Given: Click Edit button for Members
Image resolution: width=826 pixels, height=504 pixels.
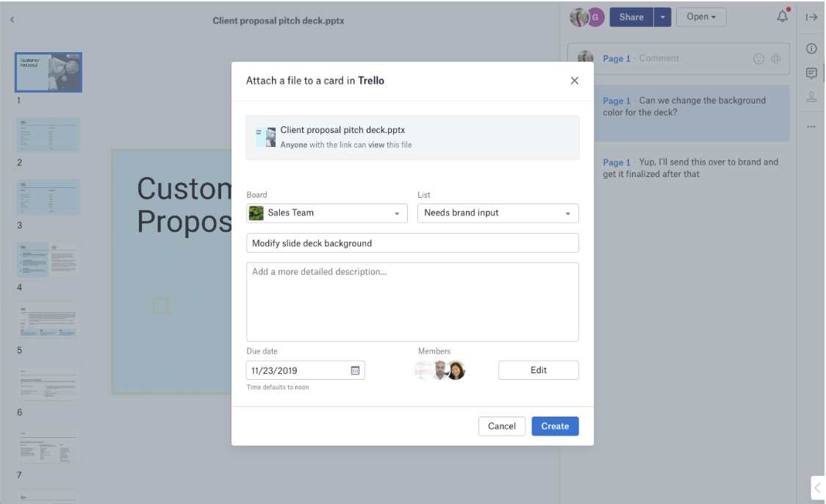Looking at the screenshot, I should click(538, 370).
